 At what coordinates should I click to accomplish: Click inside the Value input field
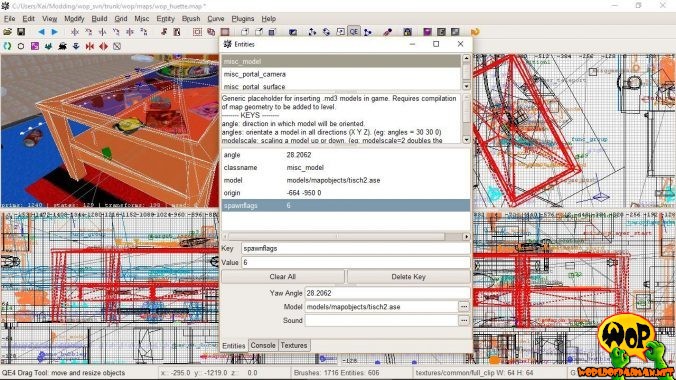click(356, 262)
